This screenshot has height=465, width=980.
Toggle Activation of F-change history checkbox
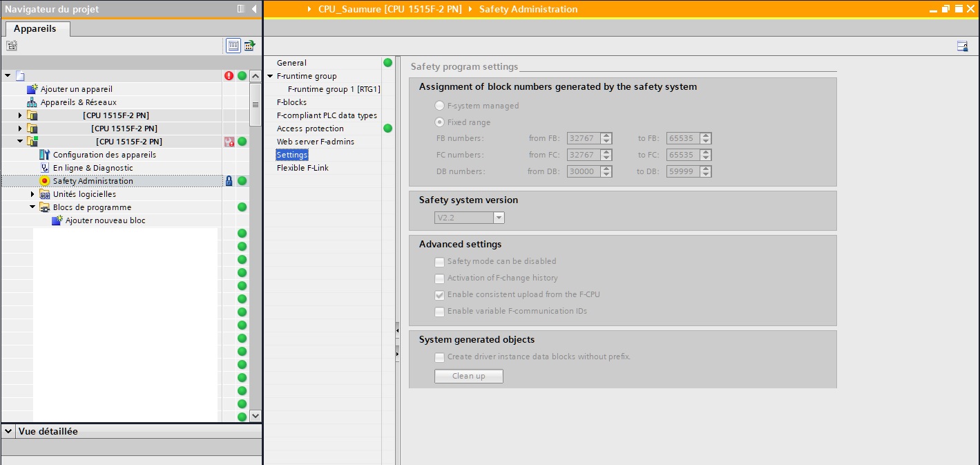439,278
